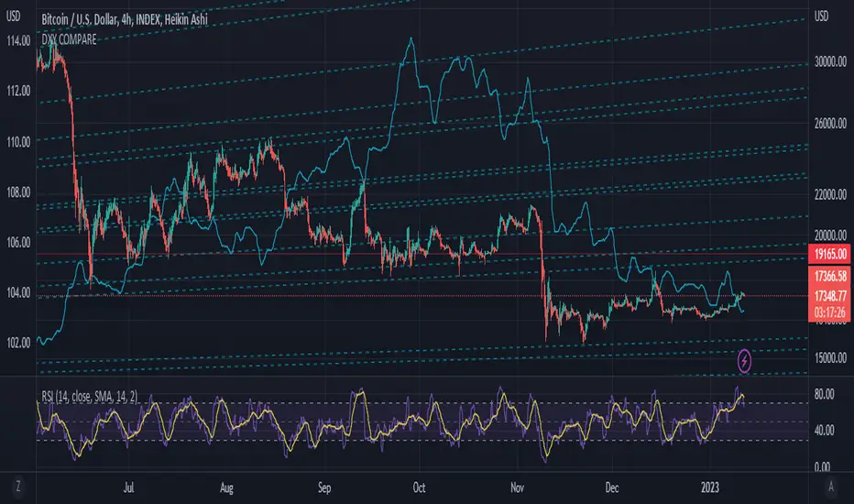Select the RSI (14, close, SMA, 14, 2) legend

(x=89, y=396)
